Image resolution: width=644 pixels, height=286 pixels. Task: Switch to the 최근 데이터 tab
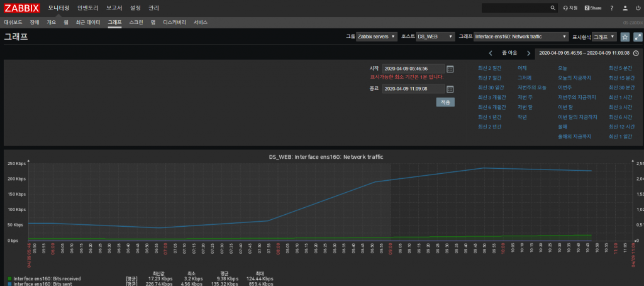point(88,22)
